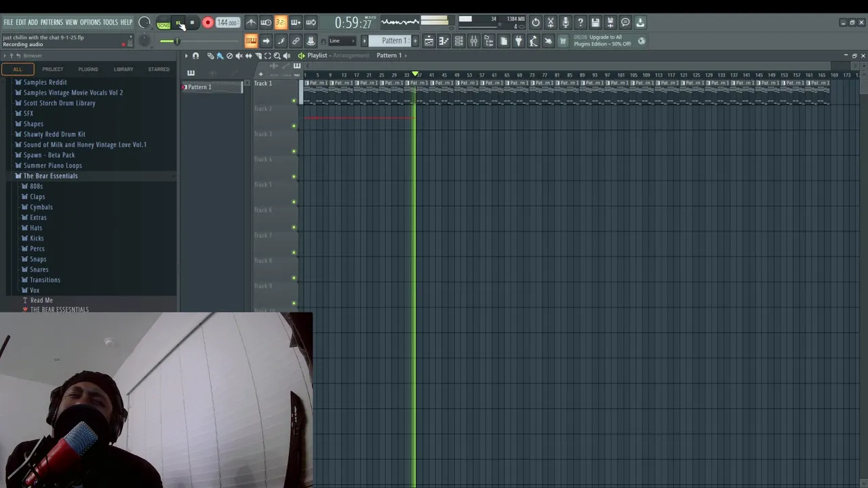Save the project with floppy icon

[x=595, y=22]
